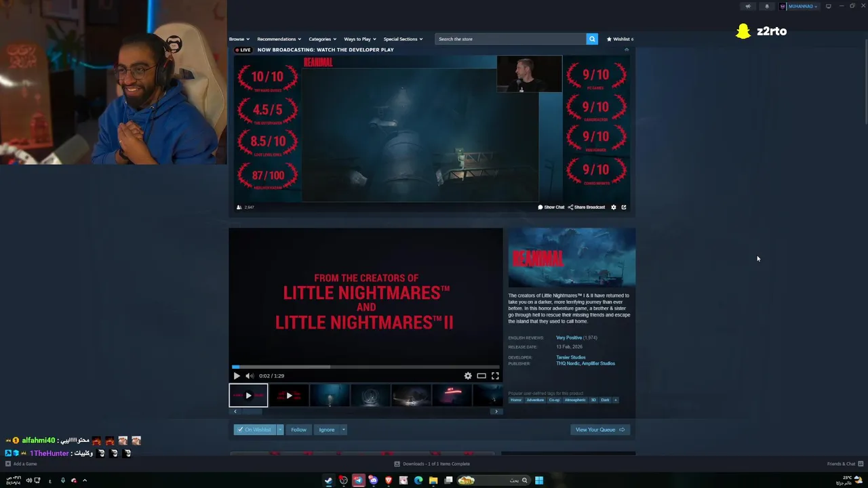868x488 pixels.
Task: Open the Amplifier Studios publisher link
Action: [x=598, y=363]
